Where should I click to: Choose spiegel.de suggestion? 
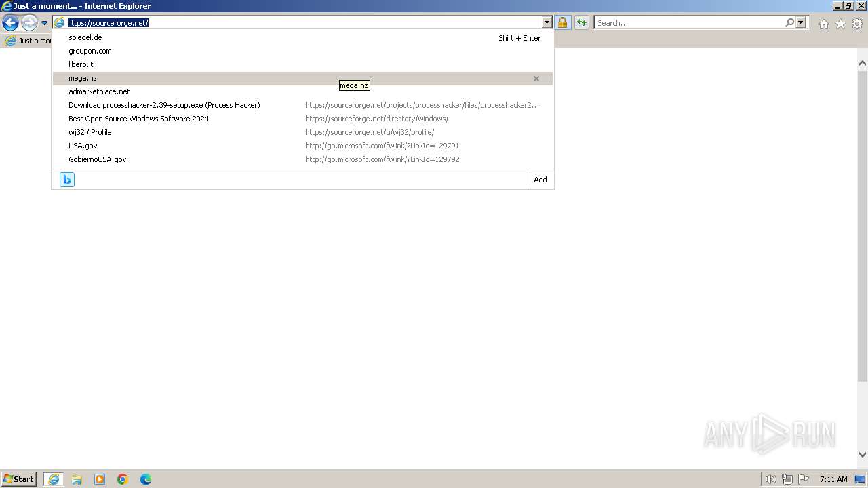302,37
